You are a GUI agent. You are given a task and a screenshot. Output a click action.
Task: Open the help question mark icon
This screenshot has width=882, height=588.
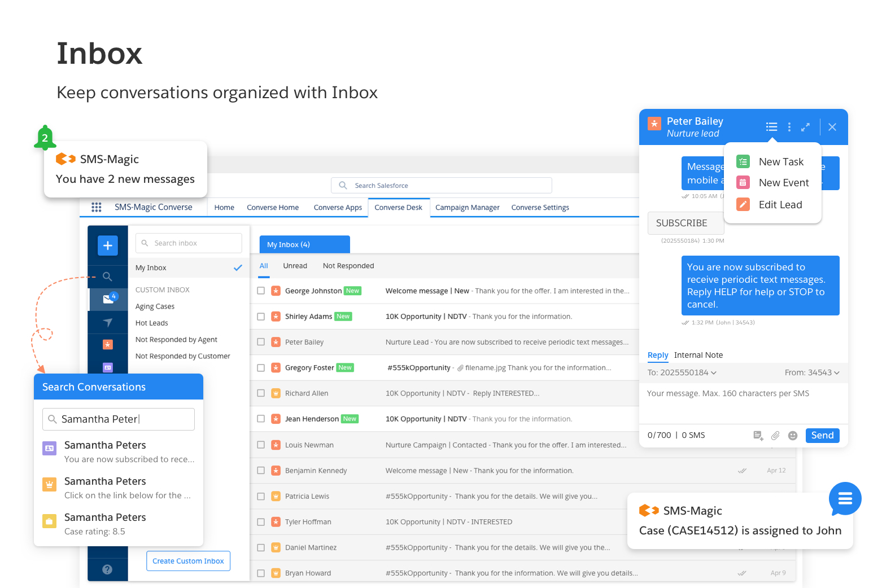[107, 569]
